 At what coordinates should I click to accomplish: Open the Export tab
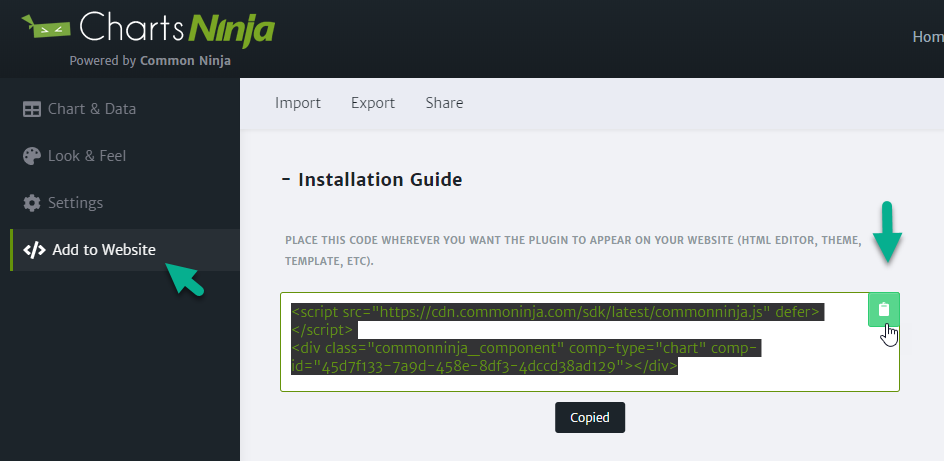373,103
